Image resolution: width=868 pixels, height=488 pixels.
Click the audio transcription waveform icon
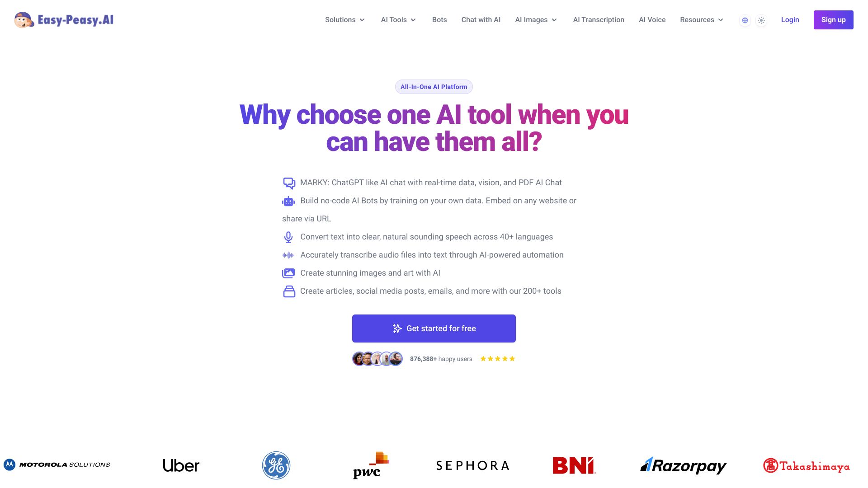(x=288, y=255)
